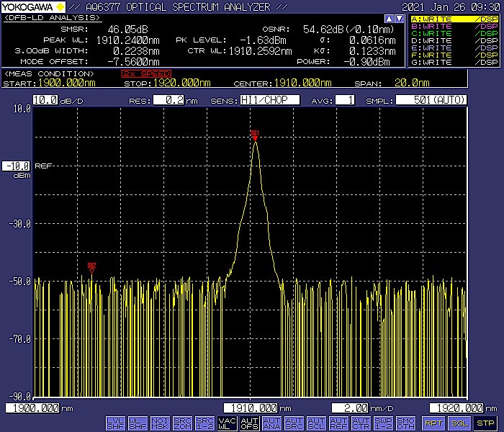The width and height of the screenshot is (504, 432).
Task: Click the SMO OTH smoothing icon
Action: click(x=405, y=423)
